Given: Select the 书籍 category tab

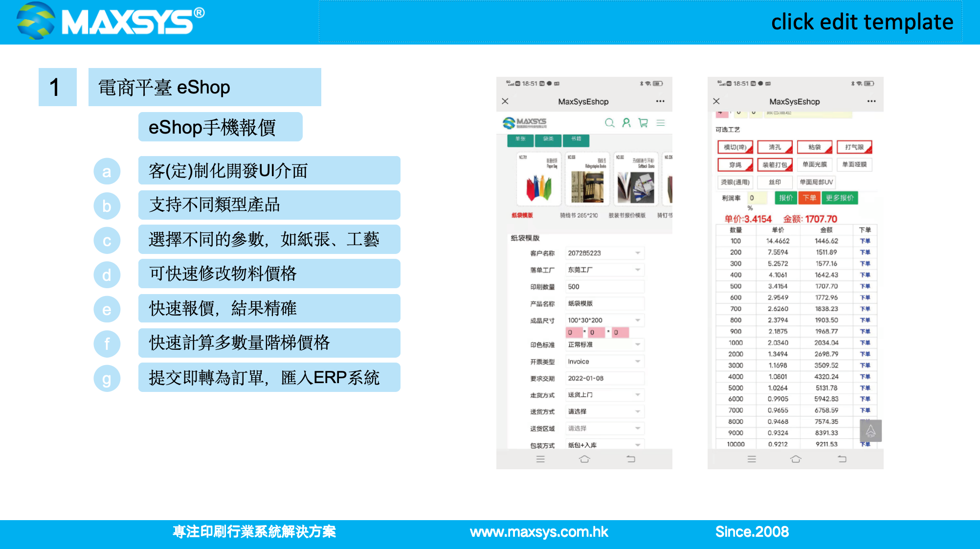Looking at the screenshot, I should (x=576, y=139).
